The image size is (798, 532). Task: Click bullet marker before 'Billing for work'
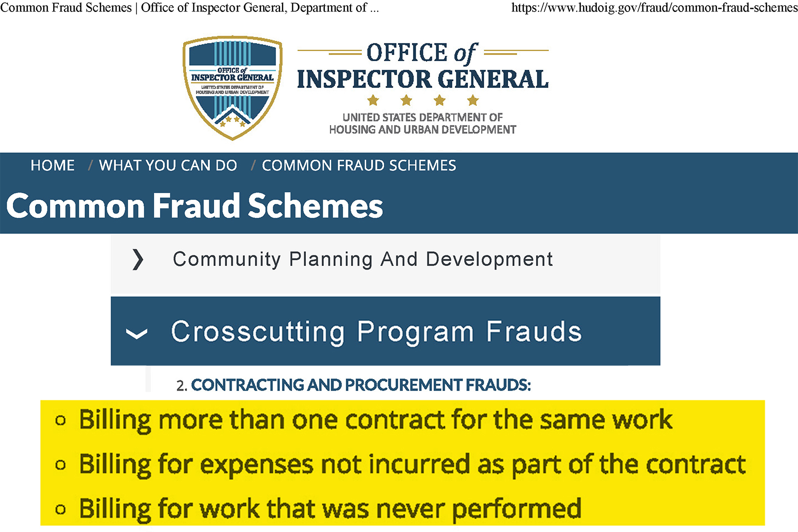click(x=61, y=509)
